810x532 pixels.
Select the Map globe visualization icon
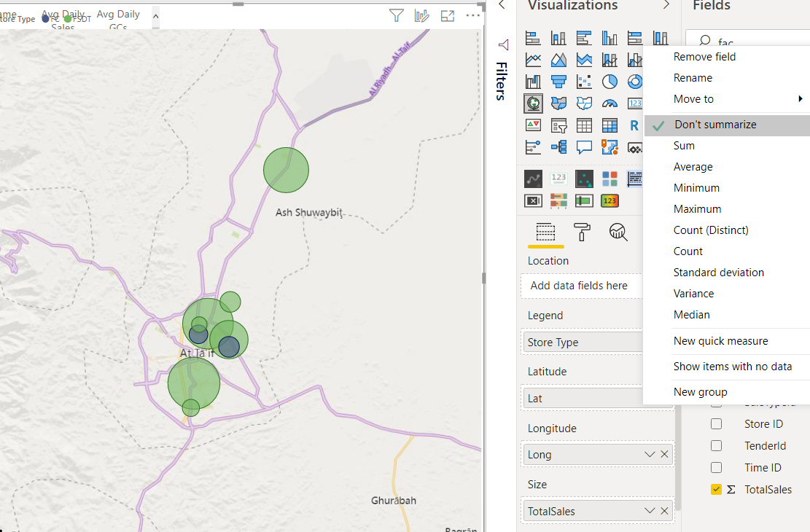pos(533,103)
